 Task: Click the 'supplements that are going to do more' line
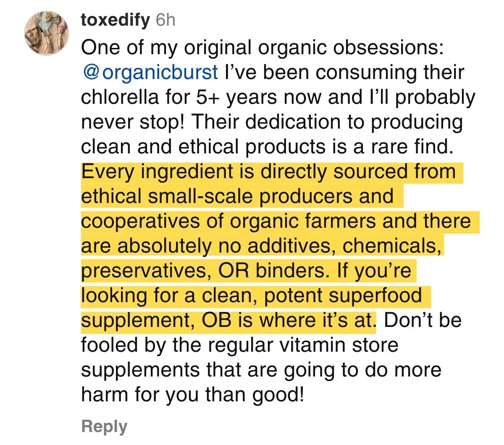tap(261, 370)
